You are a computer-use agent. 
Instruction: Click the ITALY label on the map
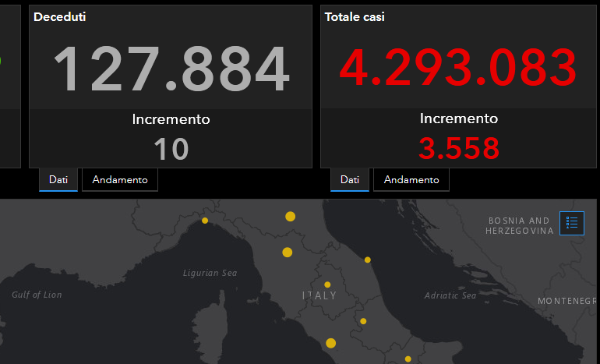(319, 296)
